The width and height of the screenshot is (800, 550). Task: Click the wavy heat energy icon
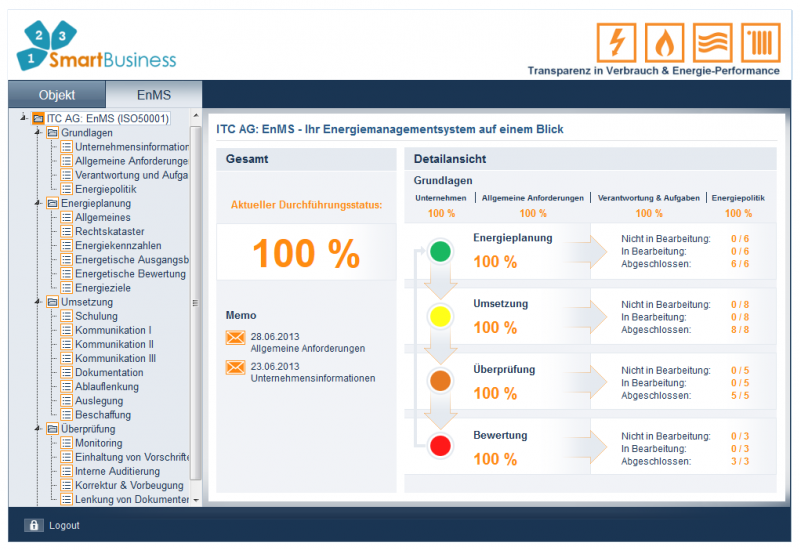713,42
